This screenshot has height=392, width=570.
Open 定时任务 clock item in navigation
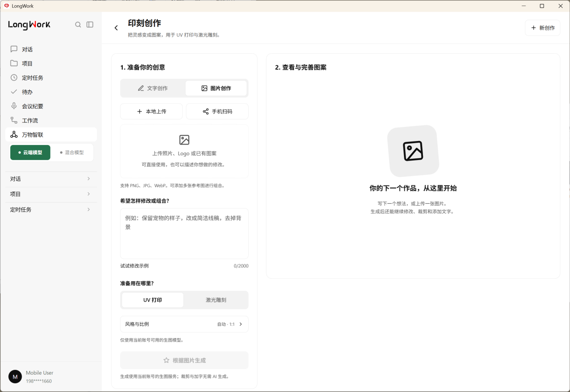pyautogui.click(x=51, y=78)
